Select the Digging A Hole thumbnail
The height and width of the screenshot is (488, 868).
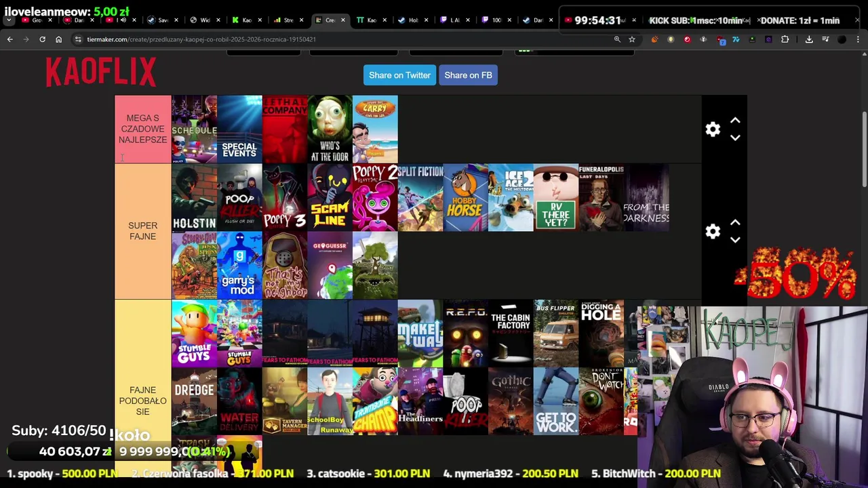[x=601, y=334]
